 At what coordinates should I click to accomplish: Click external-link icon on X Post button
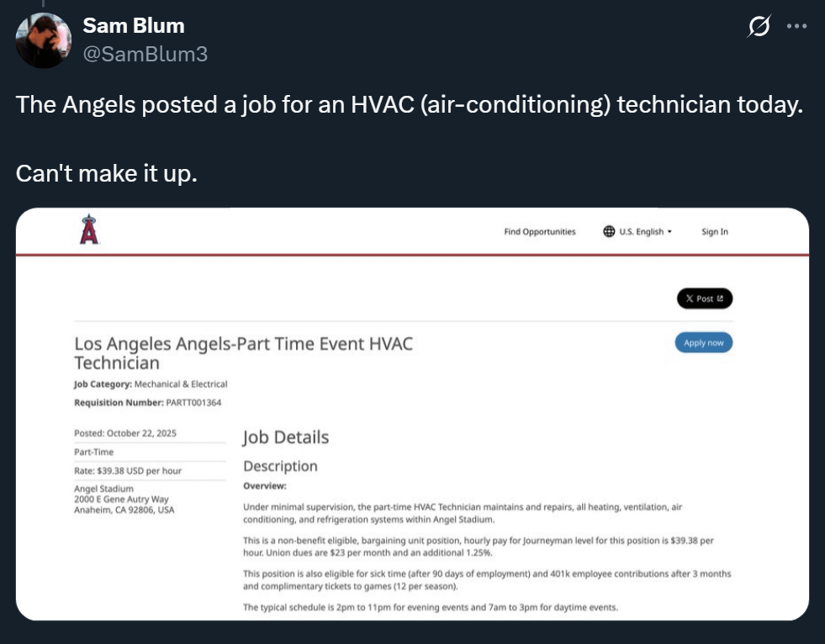(x=719, y=298)
